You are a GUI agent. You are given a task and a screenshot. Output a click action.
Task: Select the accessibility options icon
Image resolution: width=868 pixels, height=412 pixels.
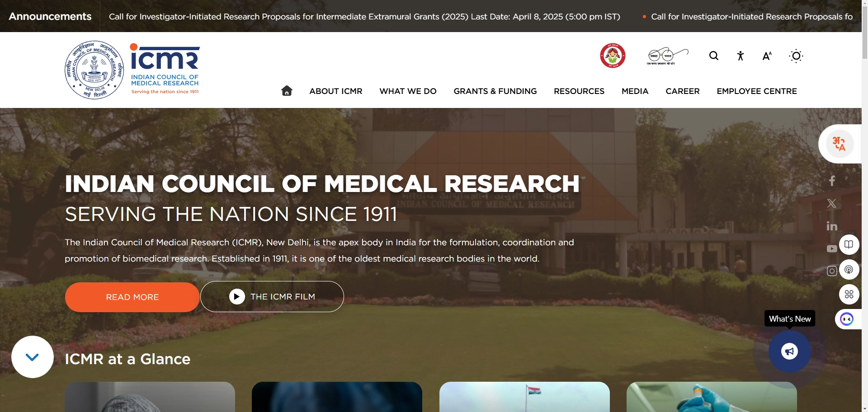pos(740,56)
